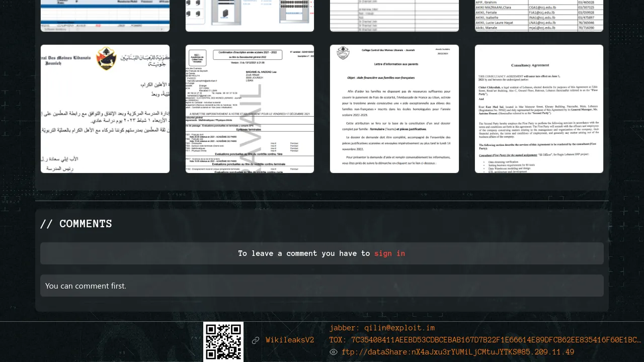Open the blue spreadsheet thumbnail at top left
The width and height of the screenshot is (644, 362).
click(105, 16)
